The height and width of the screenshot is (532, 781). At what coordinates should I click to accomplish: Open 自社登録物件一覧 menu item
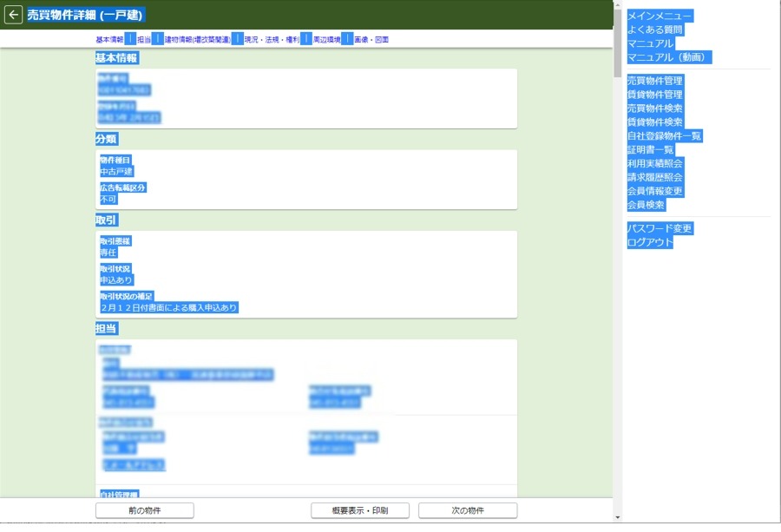[664, 136]
